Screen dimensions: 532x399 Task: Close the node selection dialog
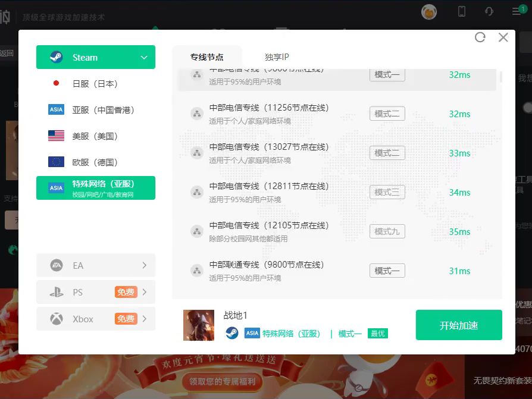[503, 37]
